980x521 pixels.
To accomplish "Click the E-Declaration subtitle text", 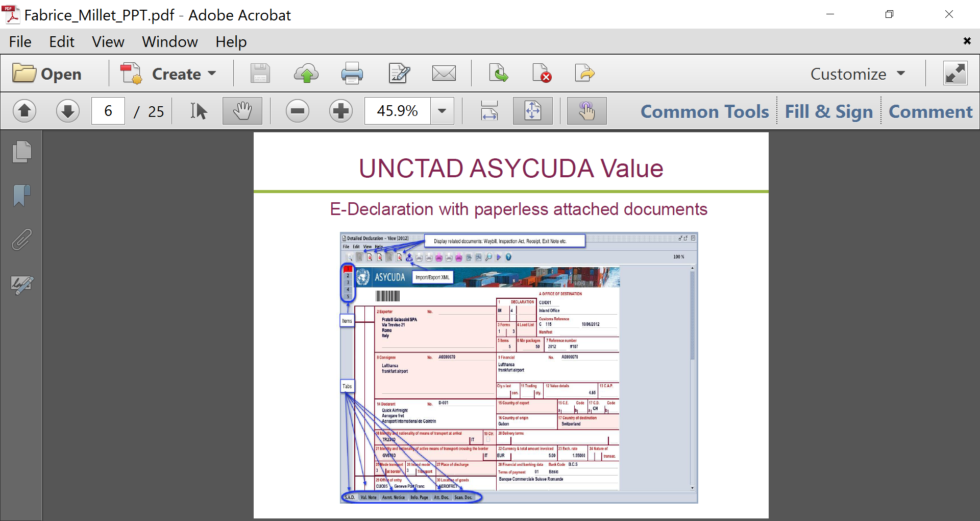I will pos(519,209).
